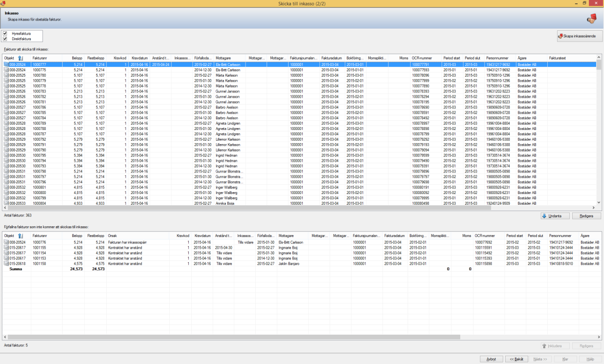604x364 pixels.
Task: Click the envelope icon of invoice 1000795
Action: pyautogui.click(x=6, y=155)
